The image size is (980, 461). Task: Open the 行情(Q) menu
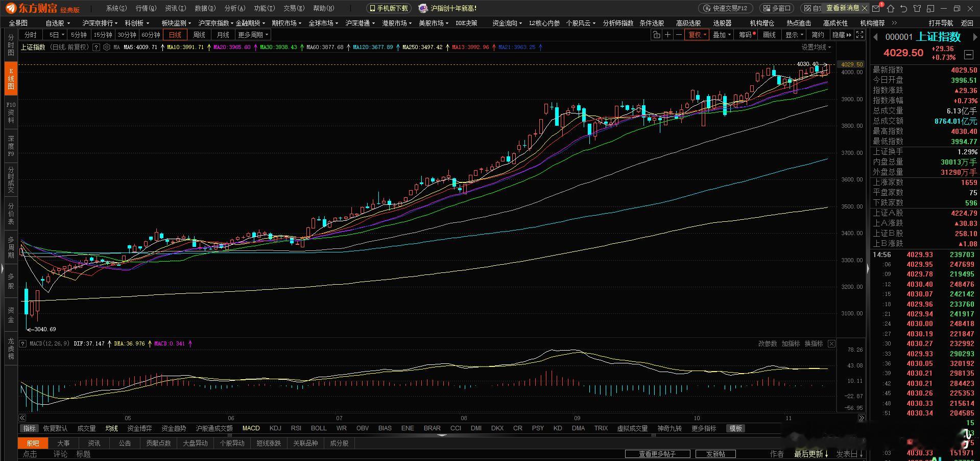pos(146,8)
